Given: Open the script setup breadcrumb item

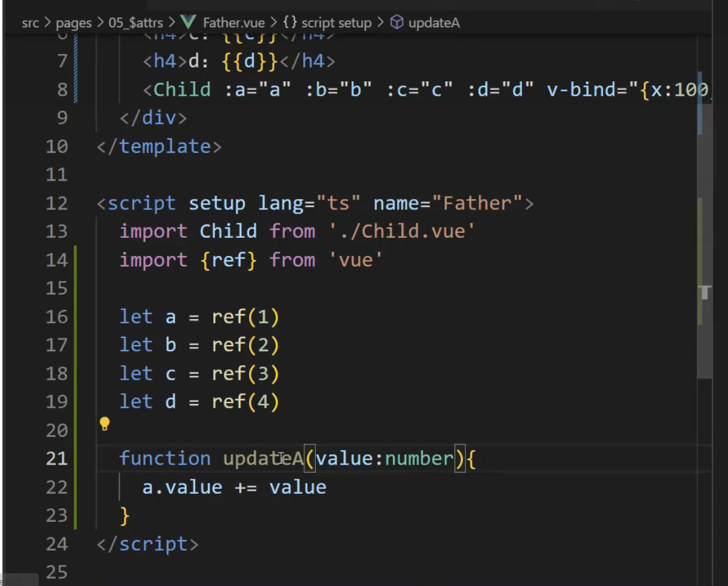Looking at the screenshot, I should pyautogui.click(x=336, y=23).
